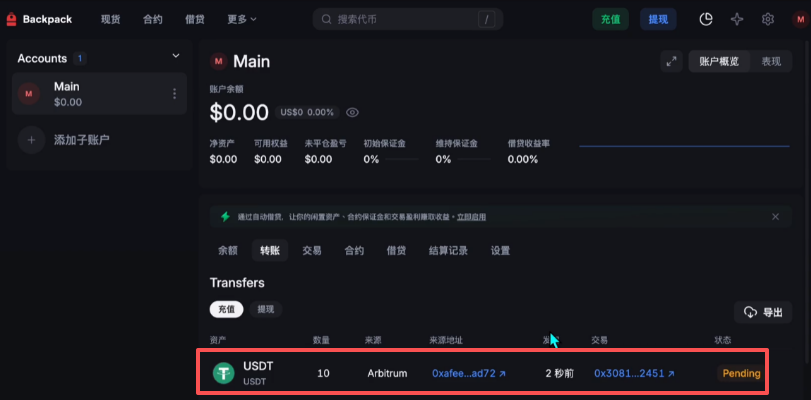Screen dimensions: 811x400
Task: Open the portfolio pie chart icon
Action: pyautogui.click(x=706, y=20)
